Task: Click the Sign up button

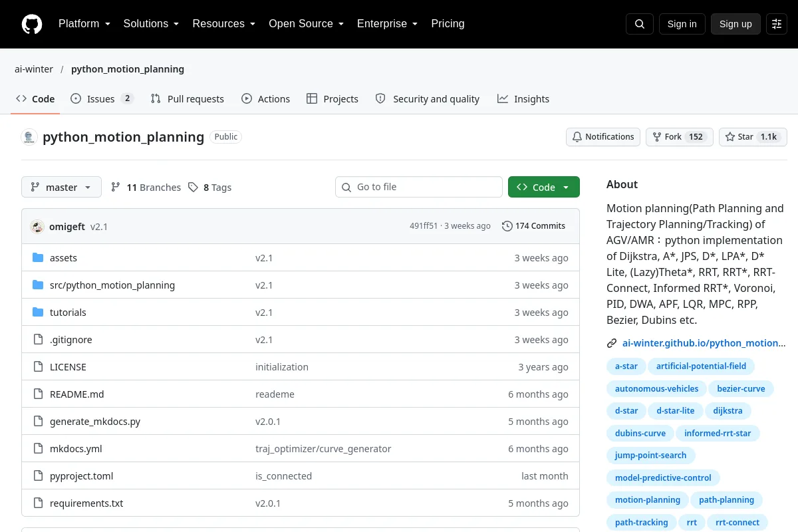Action: pos(735,24)
